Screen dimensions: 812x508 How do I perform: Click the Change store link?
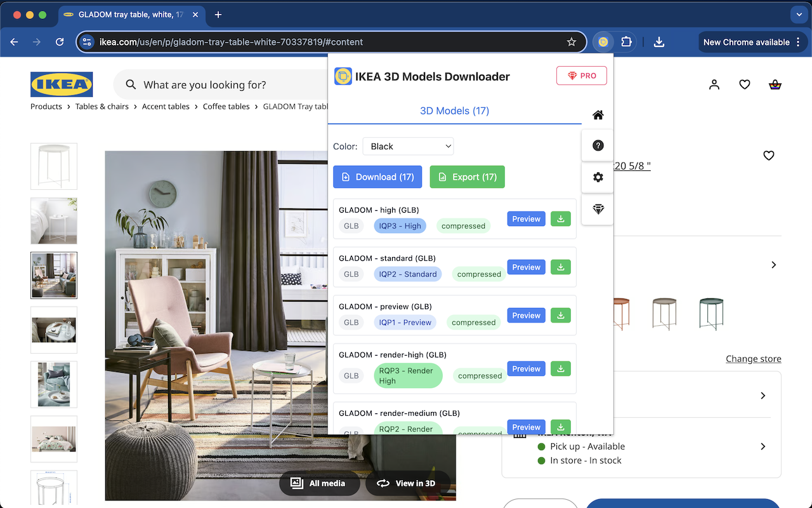click(754, 359)
